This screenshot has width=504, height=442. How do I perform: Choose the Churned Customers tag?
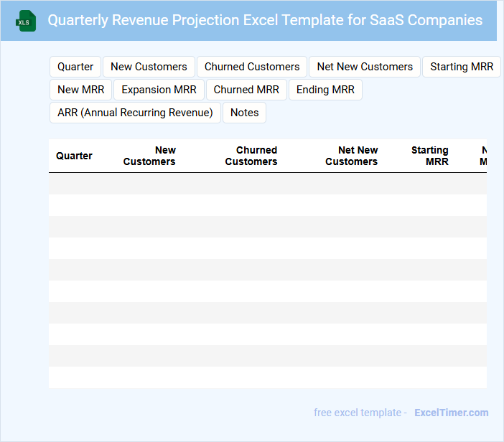click(x=252, y=67)
